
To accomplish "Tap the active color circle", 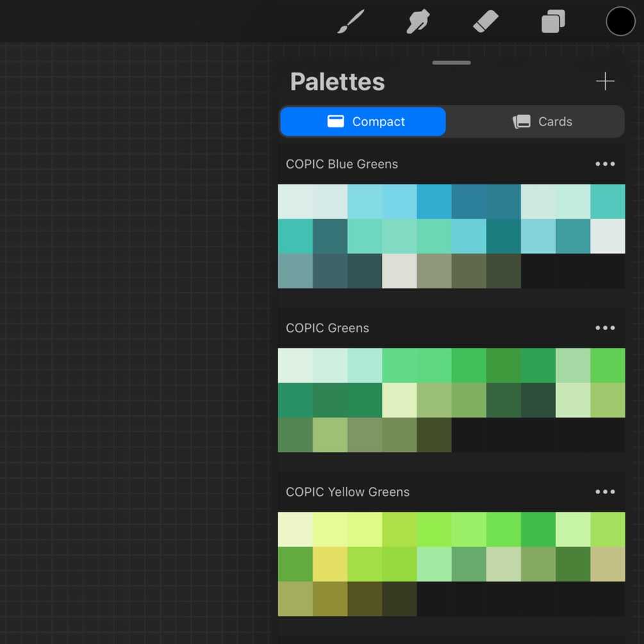I will click(x=620, y=21).
